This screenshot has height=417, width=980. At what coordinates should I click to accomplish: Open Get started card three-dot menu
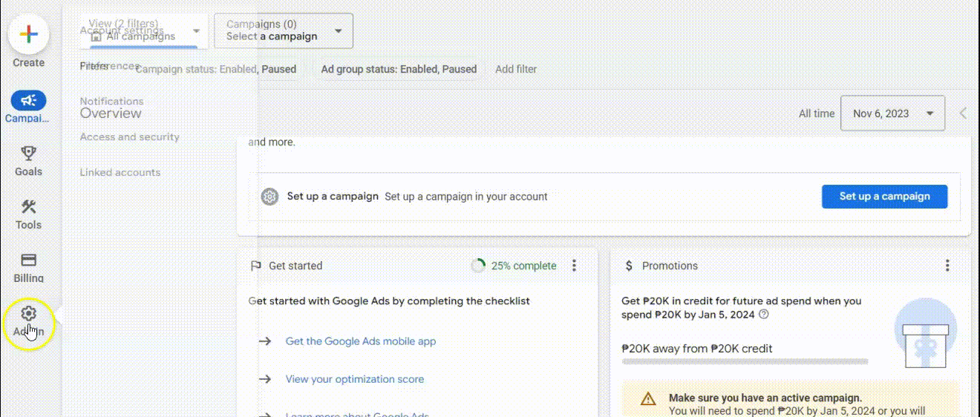coord(574,266)
